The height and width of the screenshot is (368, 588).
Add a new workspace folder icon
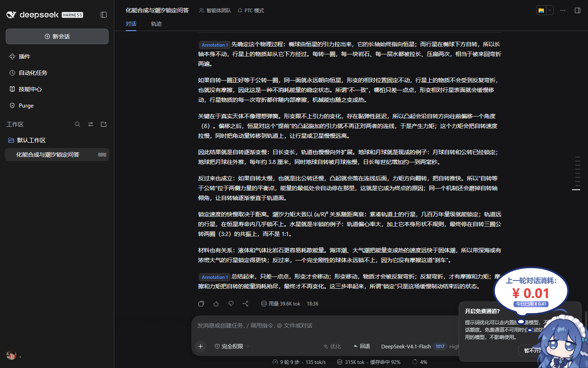[x=104, y=124]
